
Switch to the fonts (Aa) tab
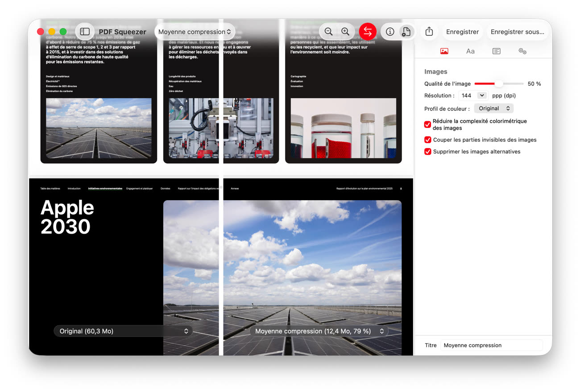[x=470, y=51]
